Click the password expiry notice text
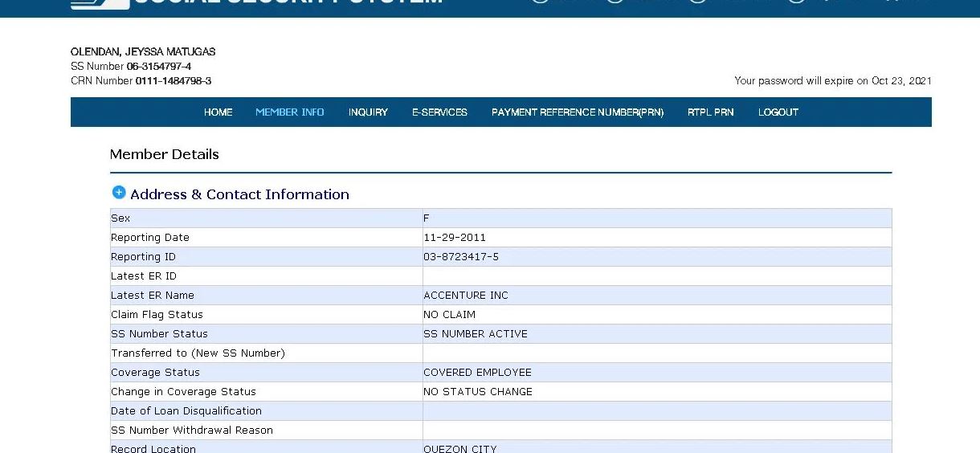Viewport: 980px width, 453px height. pos(832,81)
